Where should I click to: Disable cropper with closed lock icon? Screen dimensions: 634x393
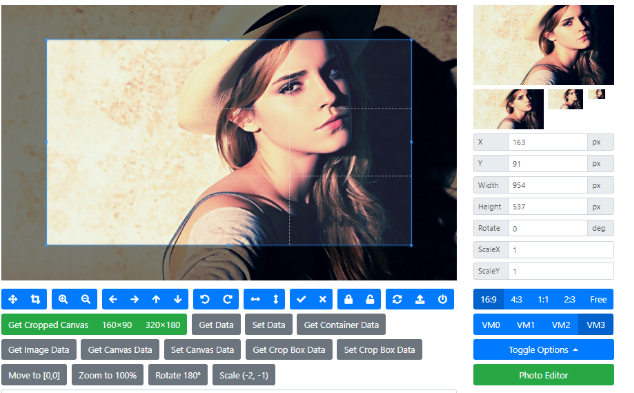point(349,299)
